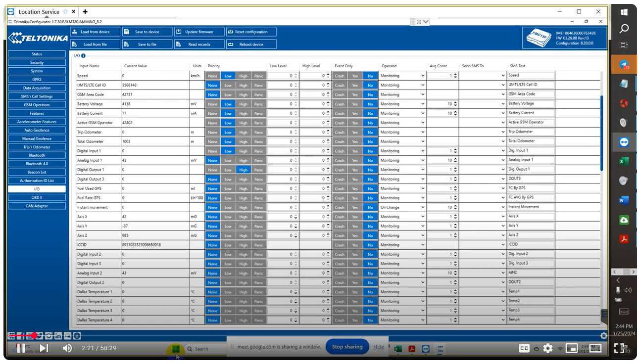Screen dimensions: 639x364
Task: Set Battery Voltage priority to High
Action: click(243, 104)
